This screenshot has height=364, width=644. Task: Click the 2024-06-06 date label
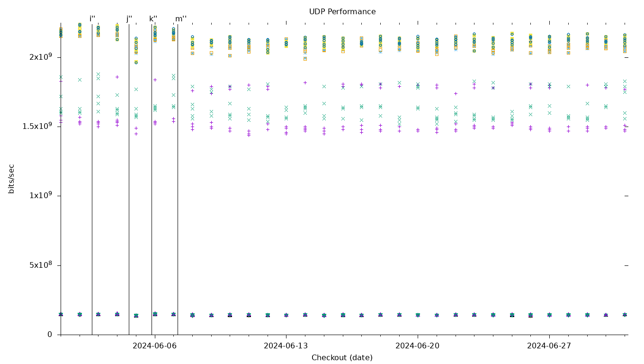point(154,346)
